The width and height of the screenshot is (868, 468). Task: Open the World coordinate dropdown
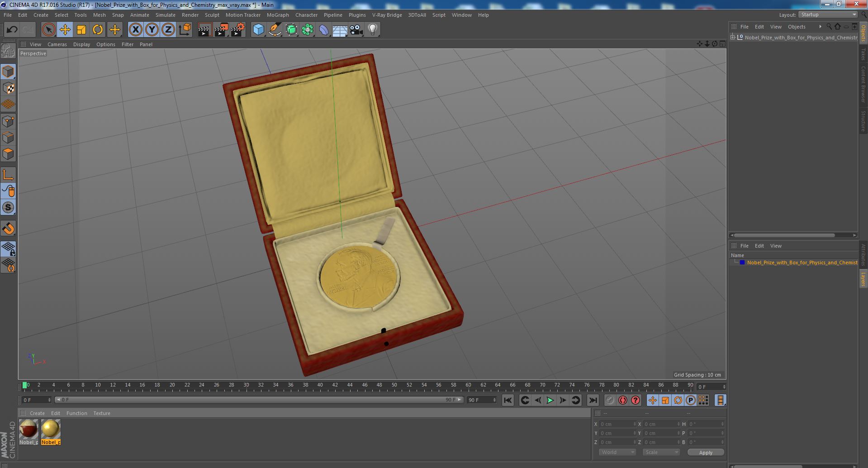(x=617, y=452)
